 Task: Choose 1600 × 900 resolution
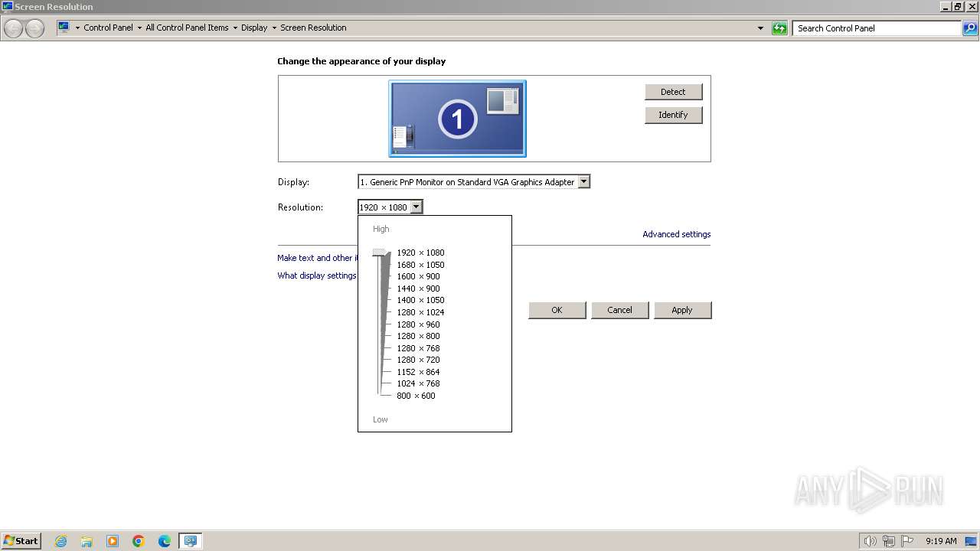click(418, 276)
